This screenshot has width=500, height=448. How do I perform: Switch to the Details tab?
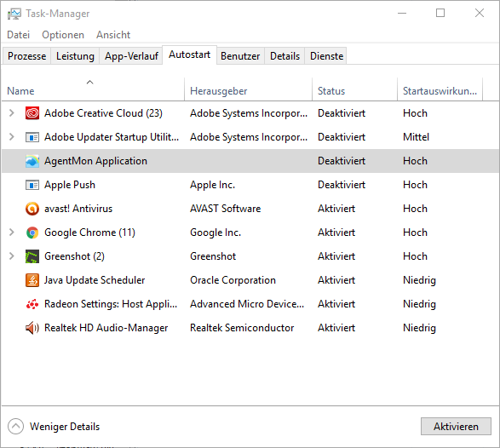[284, 56]
